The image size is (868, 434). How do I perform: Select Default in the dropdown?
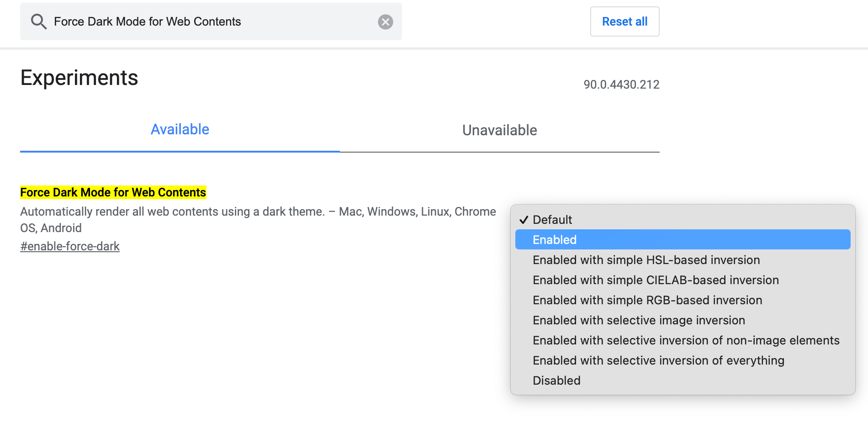coord(552,220)
